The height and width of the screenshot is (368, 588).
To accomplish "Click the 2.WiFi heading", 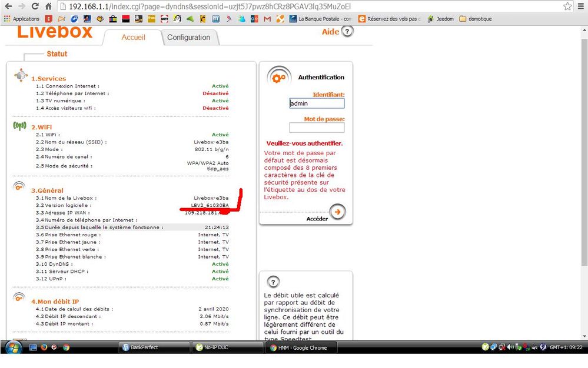I will 42,128.
